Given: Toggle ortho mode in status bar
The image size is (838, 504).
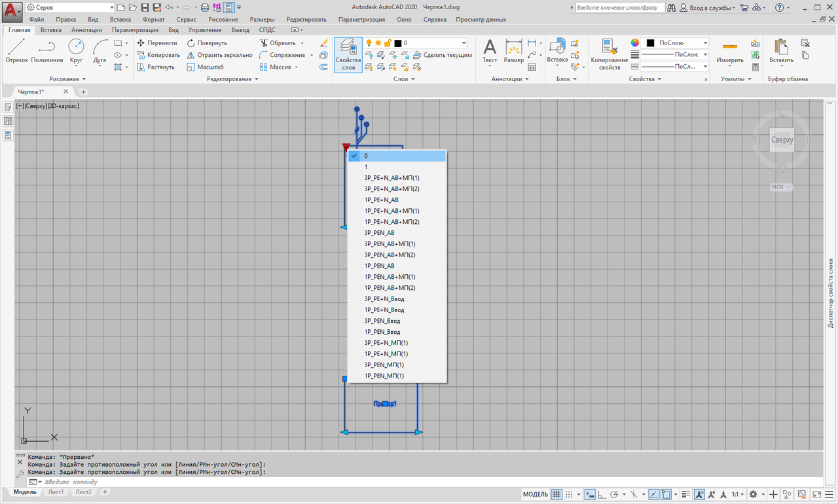Looking at the screenshot, I should click(x=602, y=494).
